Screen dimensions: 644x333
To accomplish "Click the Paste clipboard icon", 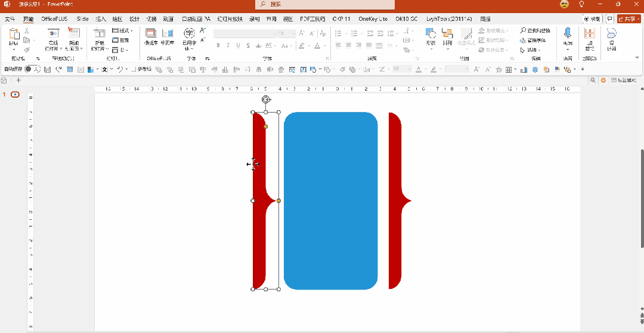I will [x=14, y=33].
